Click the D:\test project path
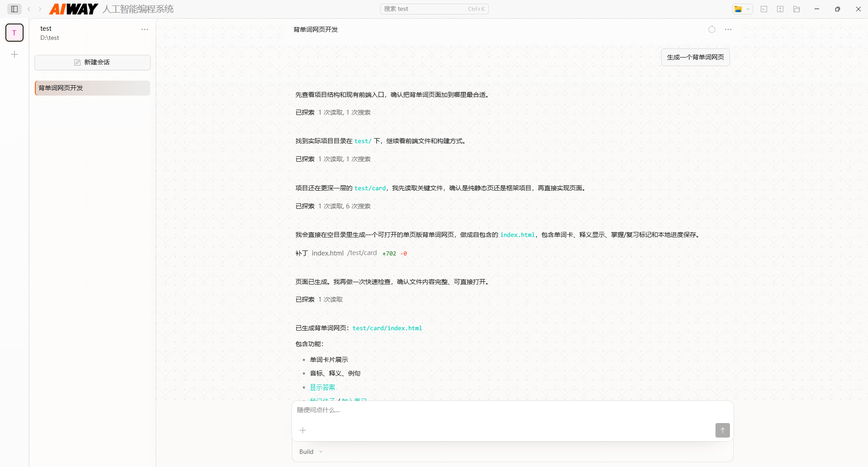Image resolution: width=868 pixels, height=467 pixels. click(50, 38)
